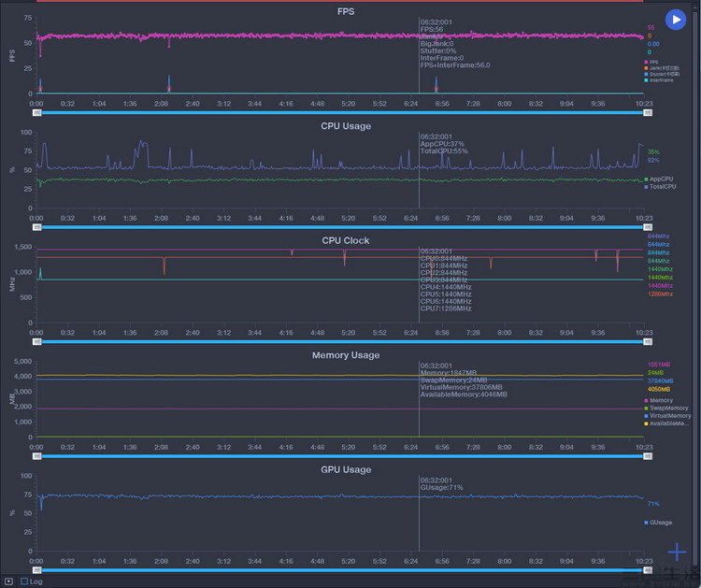This screenshot has width=701, height=588.
Task: Click right range handle under CPU Clock chart
Action: 648,341
